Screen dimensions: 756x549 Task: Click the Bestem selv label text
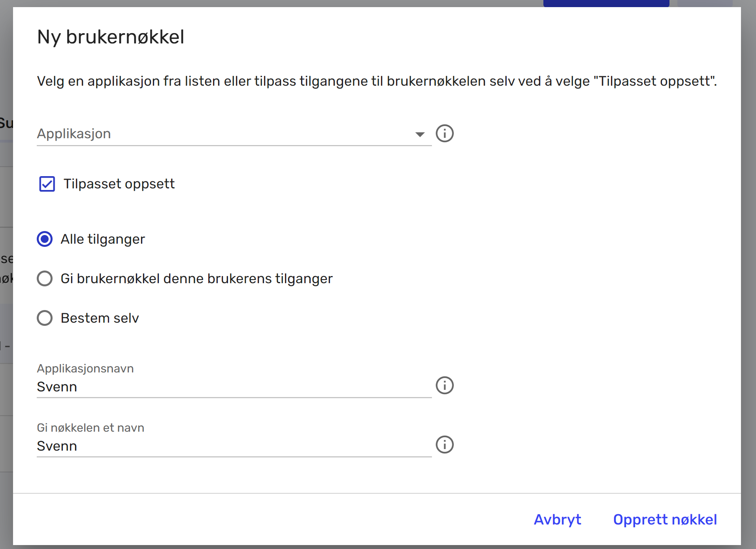pos(100,318)
